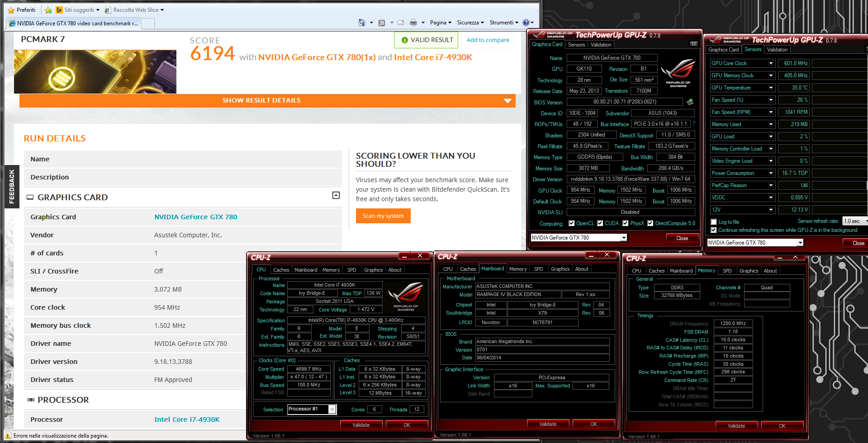Click the empty new tab button in browser
868x443 pixels.
(148, 24)
